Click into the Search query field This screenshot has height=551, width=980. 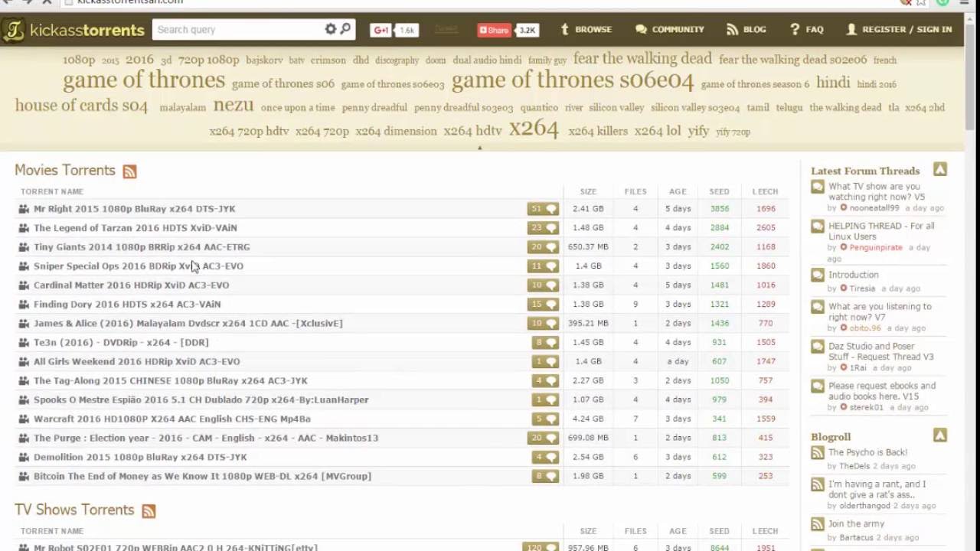(x=238, y=29)
